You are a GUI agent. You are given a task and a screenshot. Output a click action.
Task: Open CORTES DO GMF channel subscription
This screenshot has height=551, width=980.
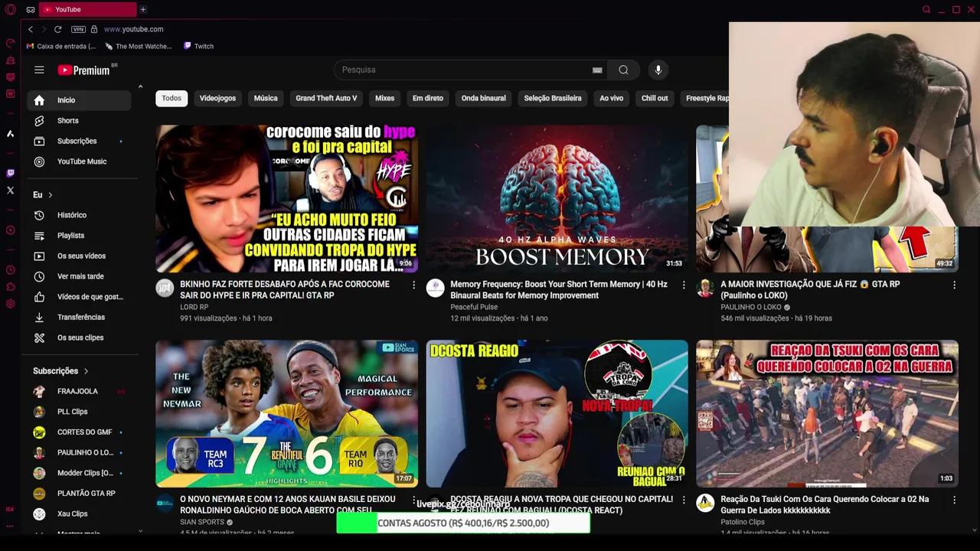[x=79, y=432]
